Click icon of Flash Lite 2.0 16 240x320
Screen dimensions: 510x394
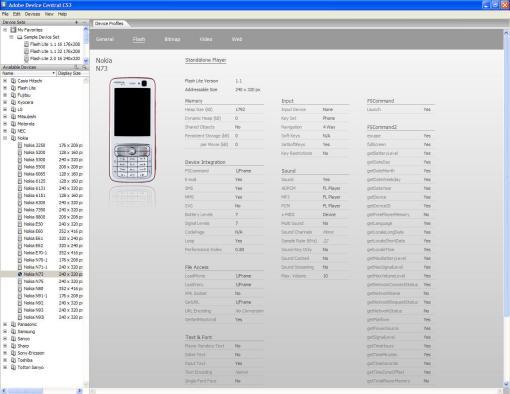(x=26, y=59)
